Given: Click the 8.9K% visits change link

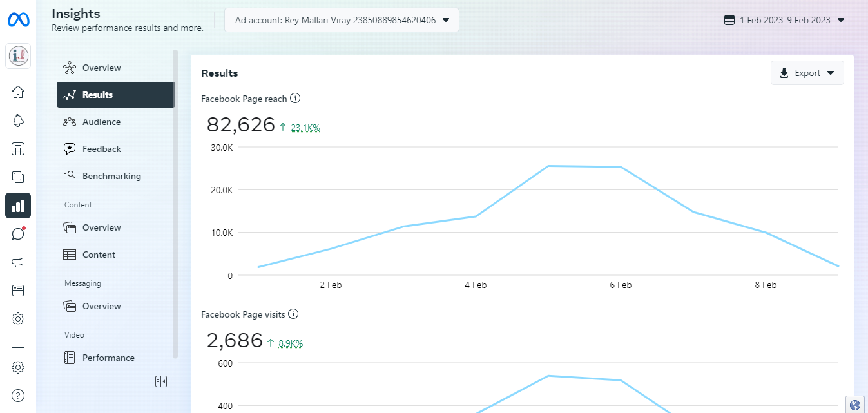Looking at the screenshot, I should pyautogui.click(x=290, y=343).
